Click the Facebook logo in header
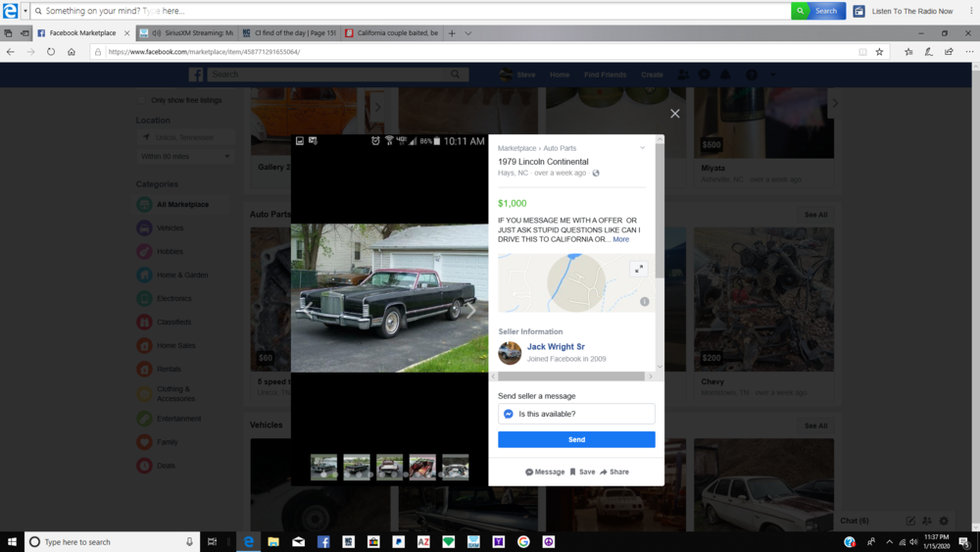Screen dimensions: 980x552 point(196,75)
